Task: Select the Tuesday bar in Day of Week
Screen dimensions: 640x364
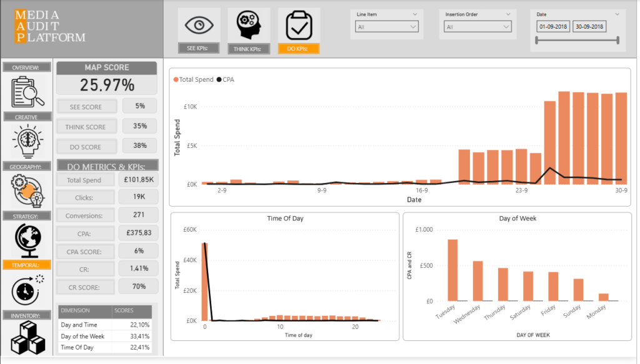Action: click(x=452, y=270)
